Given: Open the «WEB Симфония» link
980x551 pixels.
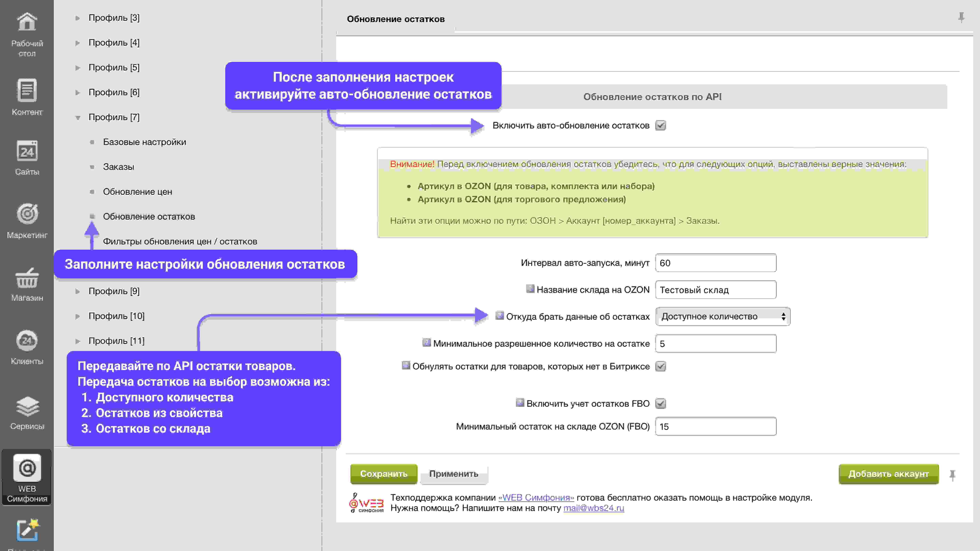Looking at the screenshot, I should point(536,497).
